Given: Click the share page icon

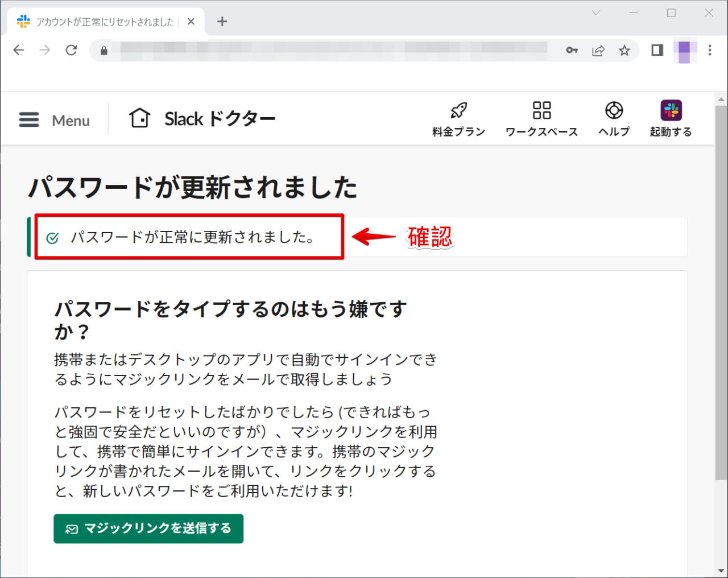Looking at the screenshot, I should coord(598,51).
